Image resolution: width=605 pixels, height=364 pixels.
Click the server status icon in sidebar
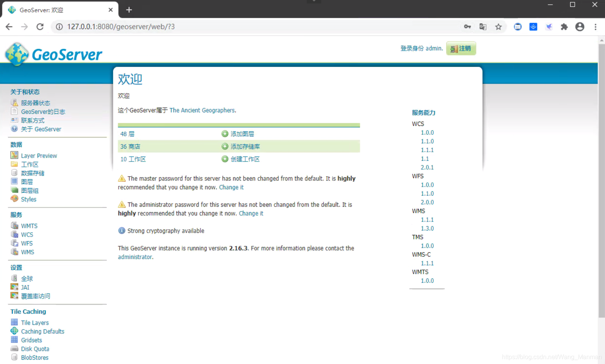[14, 103]
